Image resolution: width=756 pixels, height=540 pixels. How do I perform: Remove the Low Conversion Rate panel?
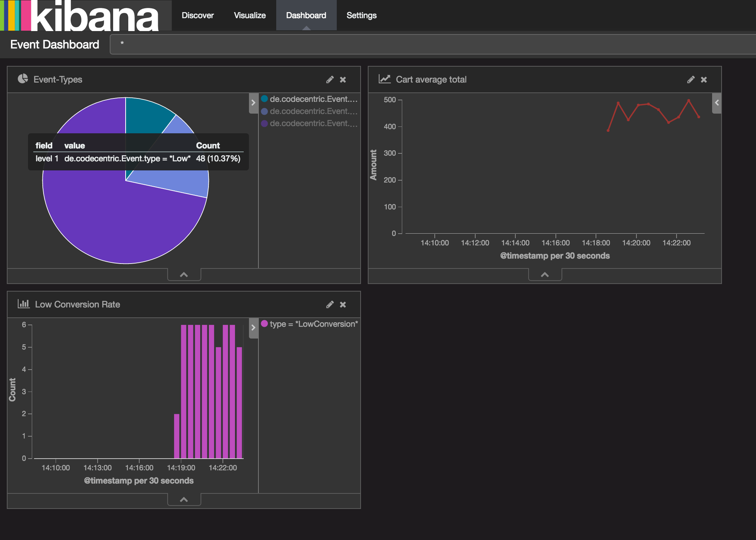click(343, 304)
